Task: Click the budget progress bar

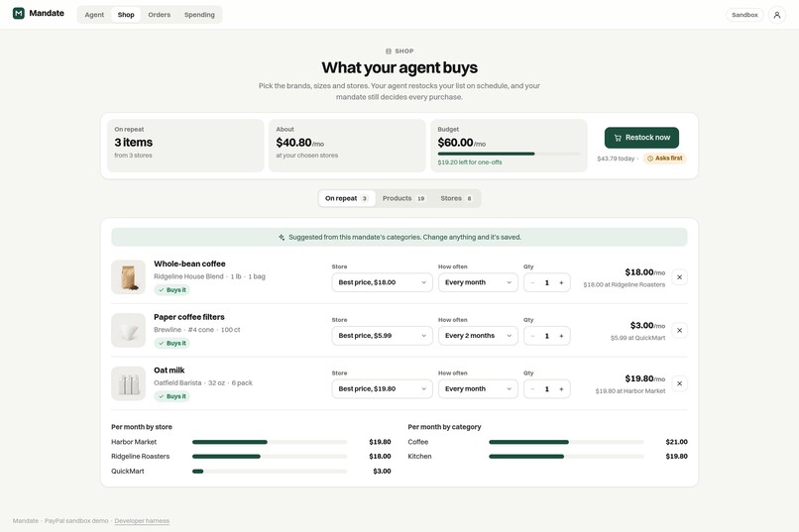Action: (x=509, y=154)
